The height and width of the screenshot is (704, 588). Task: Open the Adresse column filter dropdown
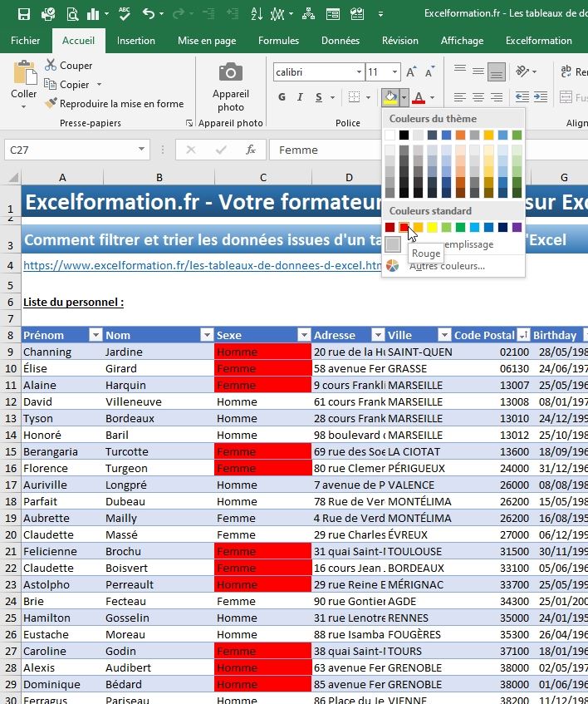pos(378,335)
